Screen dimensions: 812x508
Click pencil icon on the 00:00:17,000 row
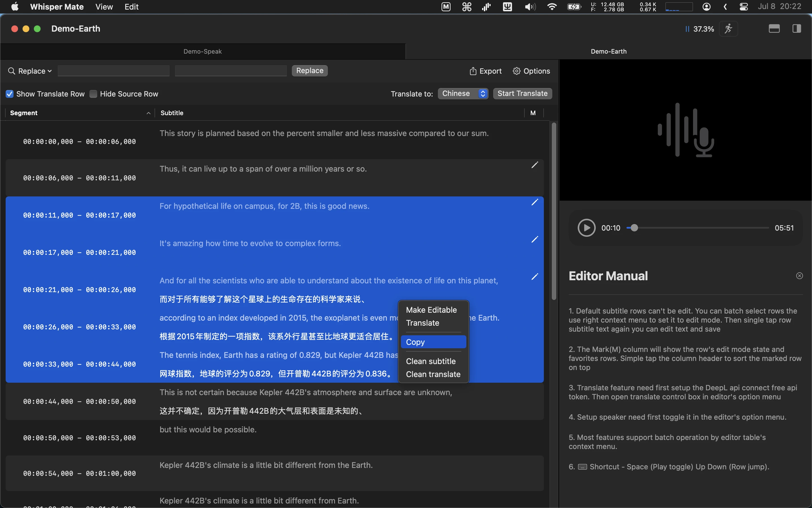pos(535,239)
